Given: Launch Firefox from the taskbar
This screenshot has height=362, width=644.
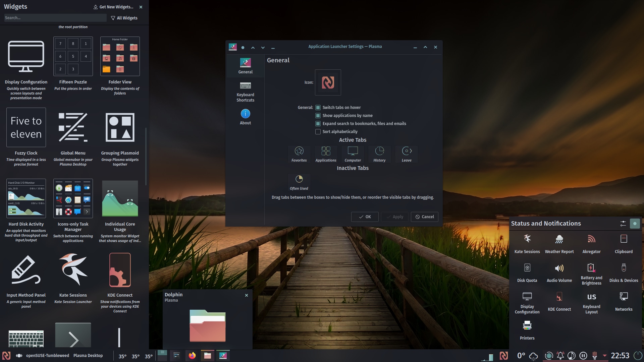Looking at the screenshot, I should click(x=192, y=356).
